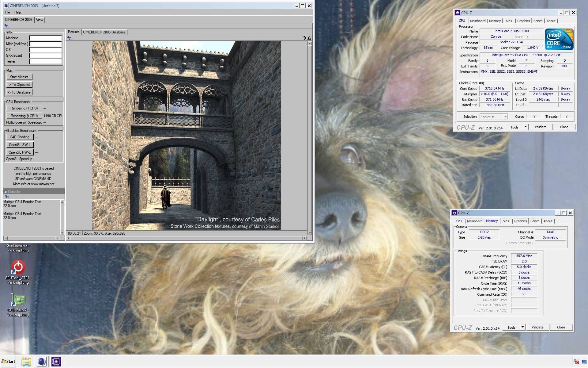Click the upper CPU-Z window title icon
The image size is (588, 368).
(458, 13)
